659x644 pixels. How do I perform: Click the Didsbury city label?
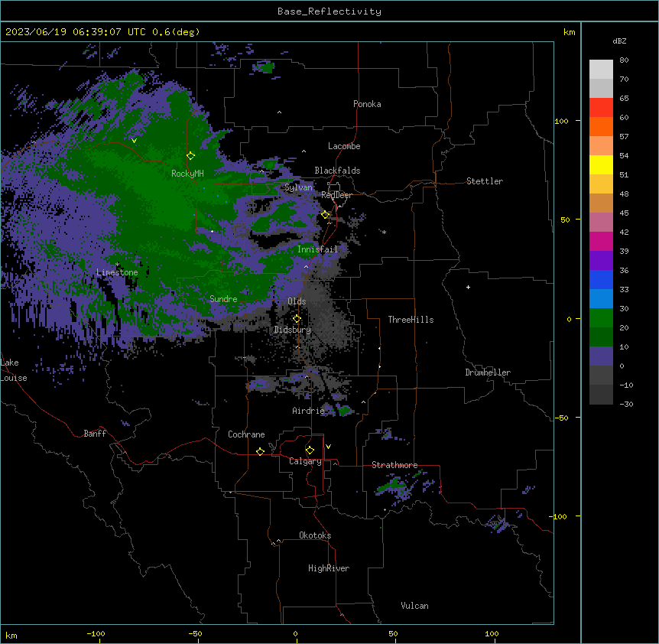point(293,330)
